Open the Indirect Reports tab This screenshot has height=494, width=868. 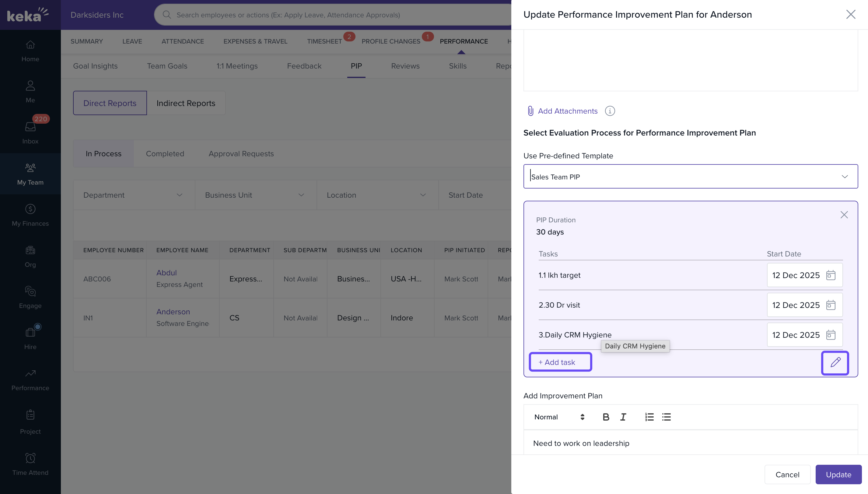[186, 103]
